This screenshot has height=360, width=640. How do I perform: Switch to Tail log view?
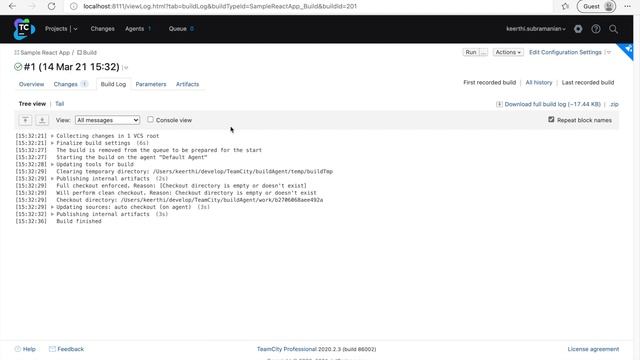pyautogui.click(x=60, y=104)
